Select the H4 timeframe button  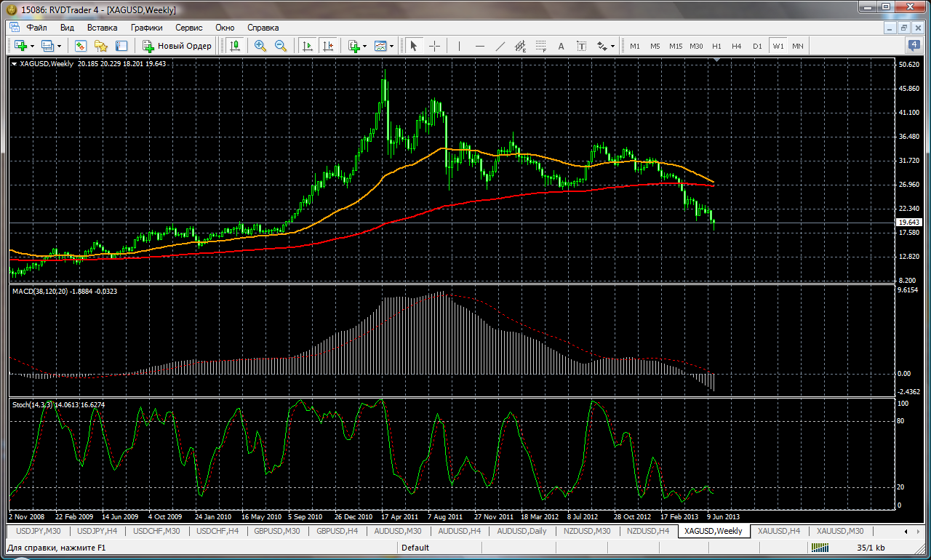(x=737, y=46)
